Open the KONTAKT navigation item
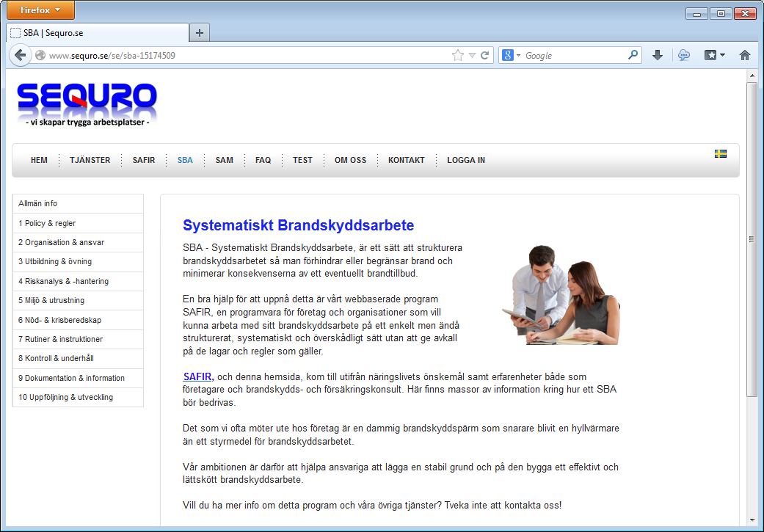The height and width of the screenshot is (532, 764). click(x=407, y=160)
